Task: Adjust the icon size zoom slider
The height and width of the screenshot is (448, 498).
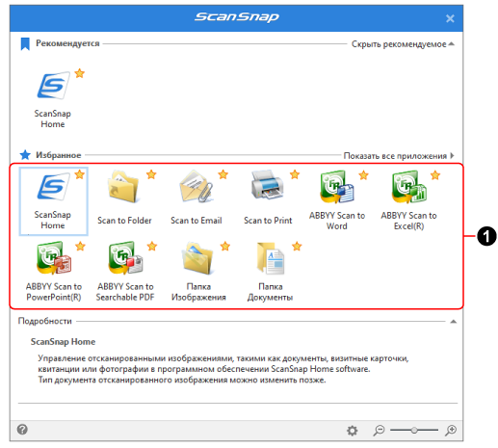Action: [x=414, y=430]
